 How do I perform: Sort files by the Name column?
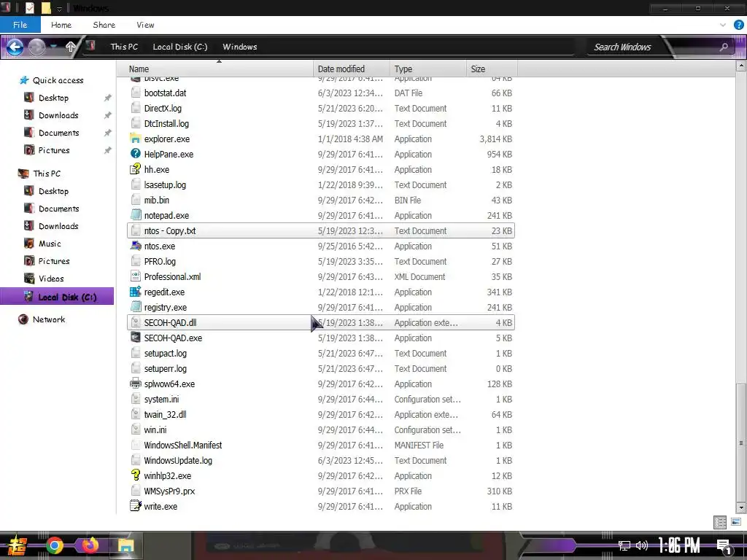pos(215,69)
